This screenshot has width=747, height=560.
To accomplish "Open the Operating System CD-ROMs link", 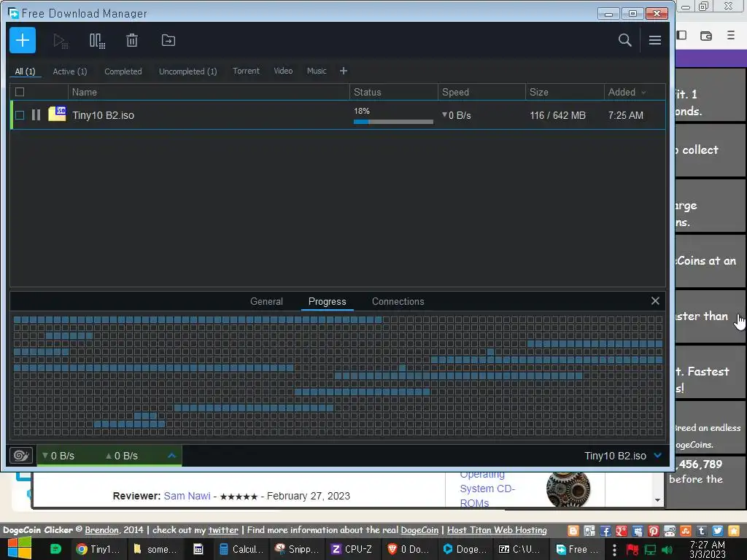I will coord(487,489).
